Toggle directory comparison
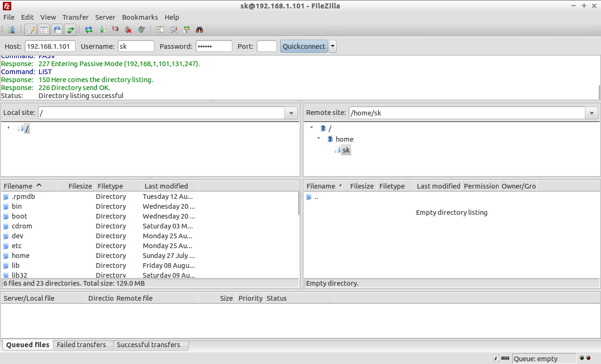This screenshot has width=601, height=364. click(x=173, y=30)
